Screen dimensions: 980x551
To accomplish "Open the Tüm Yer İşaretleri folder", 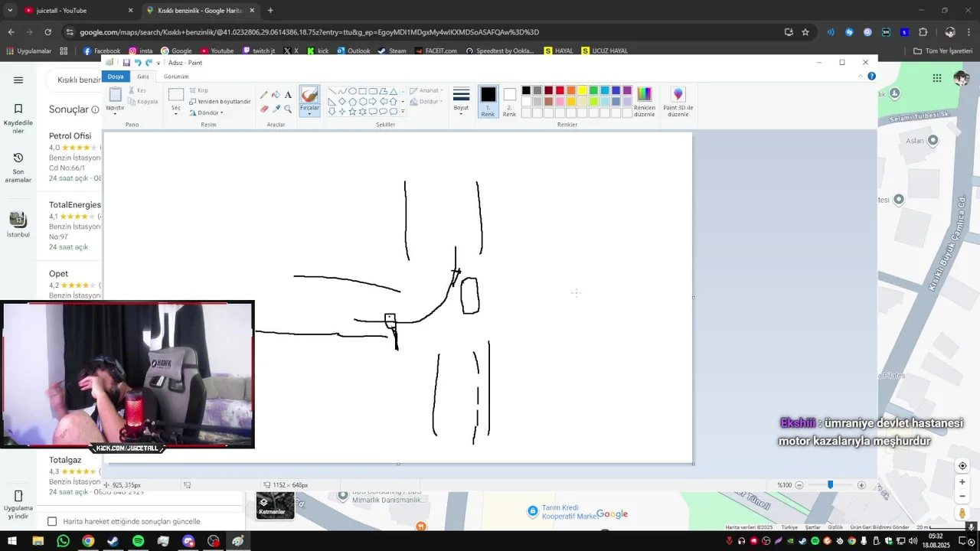I will pyautogui.click(x=943, y=51).
